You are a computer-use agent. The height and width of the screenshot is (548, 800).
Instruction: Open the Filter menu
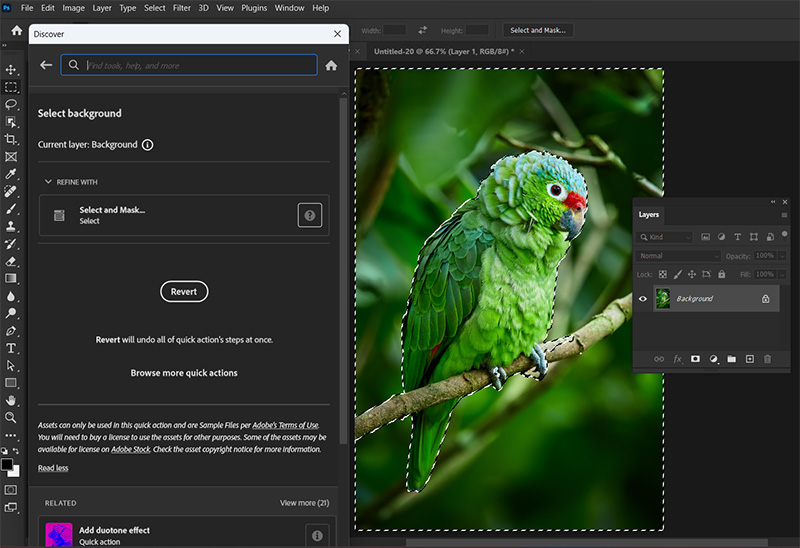181,8
